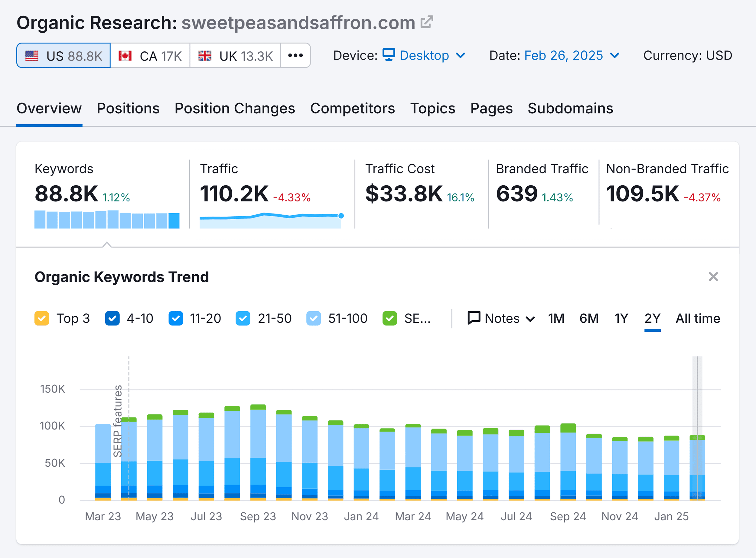This screenshot has width=756, height=558.
Task: Open the Date selector dropdown
Action: point(614,55)
